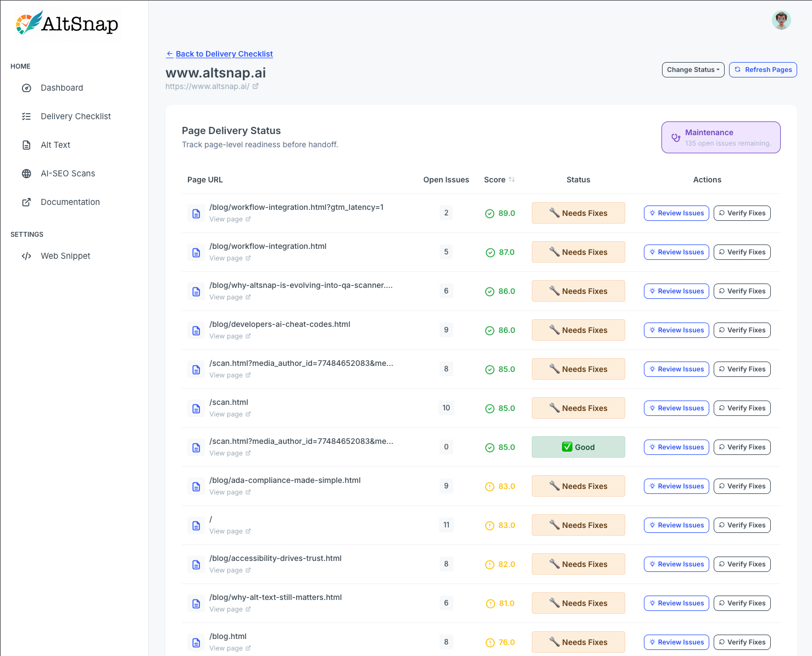The width and height of the screenshot is (812, 656).
Task: Open the Delivery Checklist checklist icon
Action: pyautogui.click(x=26, y=116)
